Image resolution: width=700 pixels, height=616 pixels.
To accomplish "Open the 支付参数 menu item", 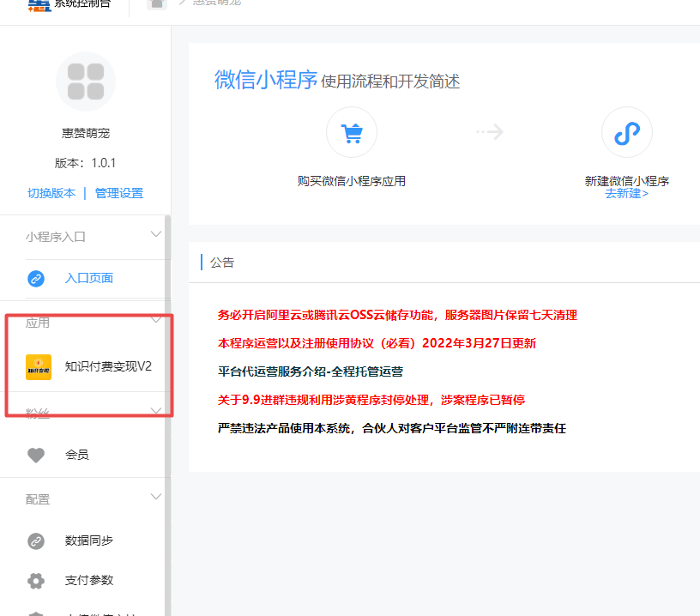I will pyautogui.click(x=89, y=580).
